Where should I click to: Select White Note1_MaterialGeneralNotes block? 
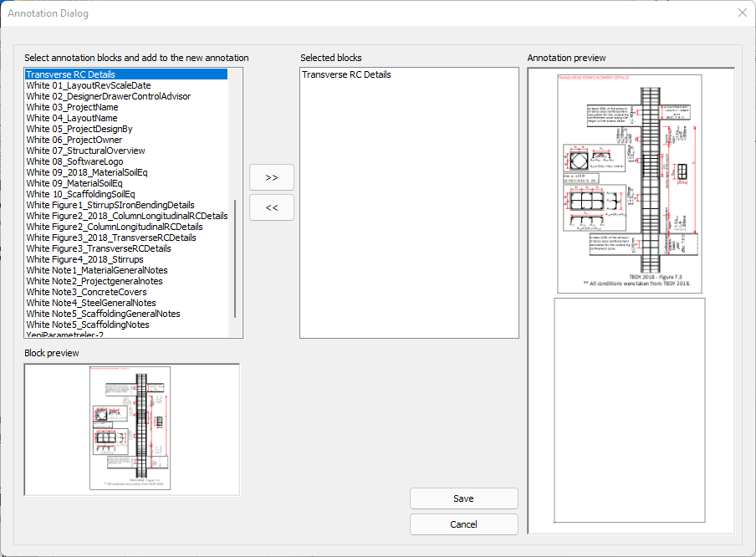(x=96, y=270)
